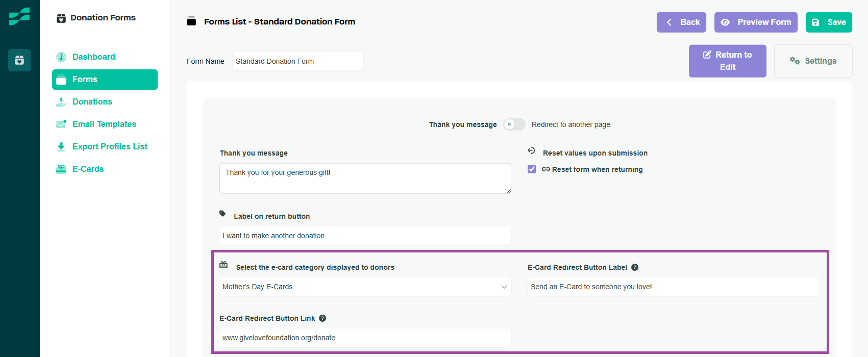This screenshot has height=357, width=868.
Task: Click the E-Cards gift icon in sidebar
Action: pos(61,169)
